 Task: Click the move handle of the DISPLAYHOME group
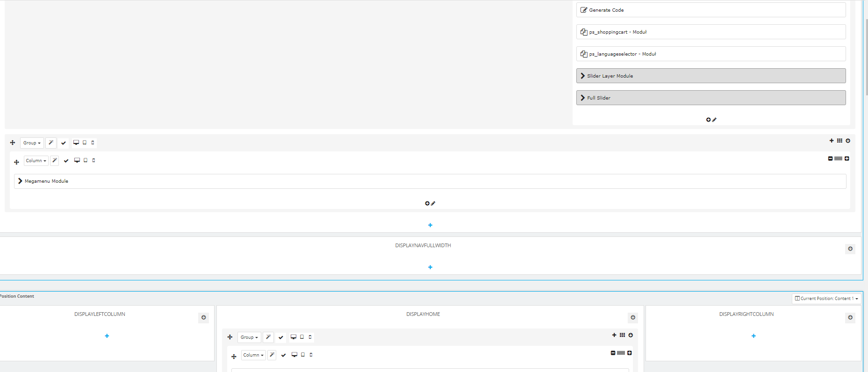pos(230,337)
